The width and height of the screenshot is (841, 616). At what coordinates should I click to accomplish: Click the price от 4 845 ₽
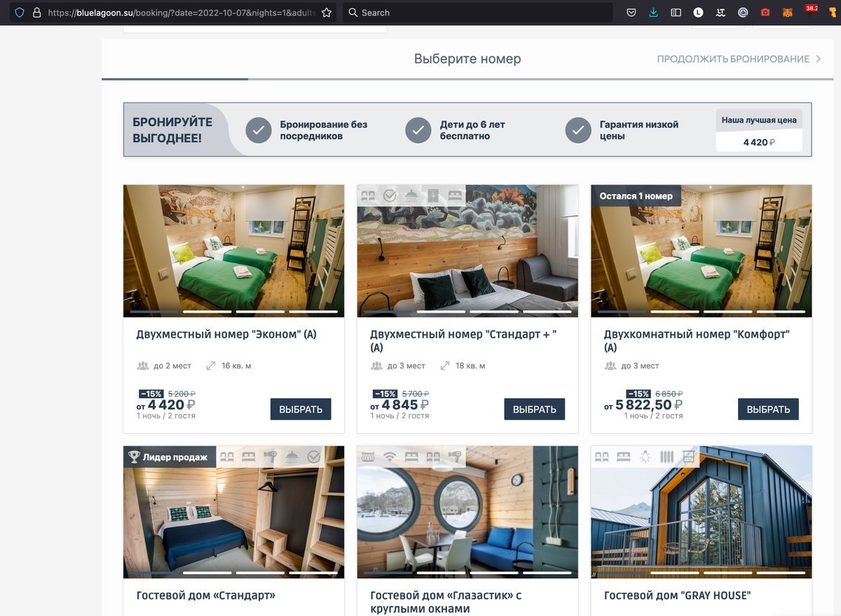[399, 404]
